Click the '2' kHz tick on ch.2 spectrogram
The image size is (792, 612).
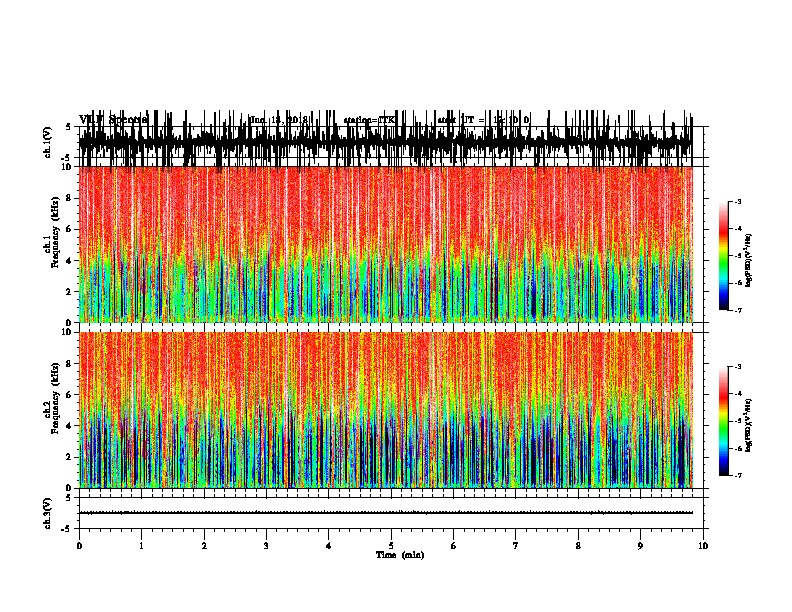pos(70,457)
